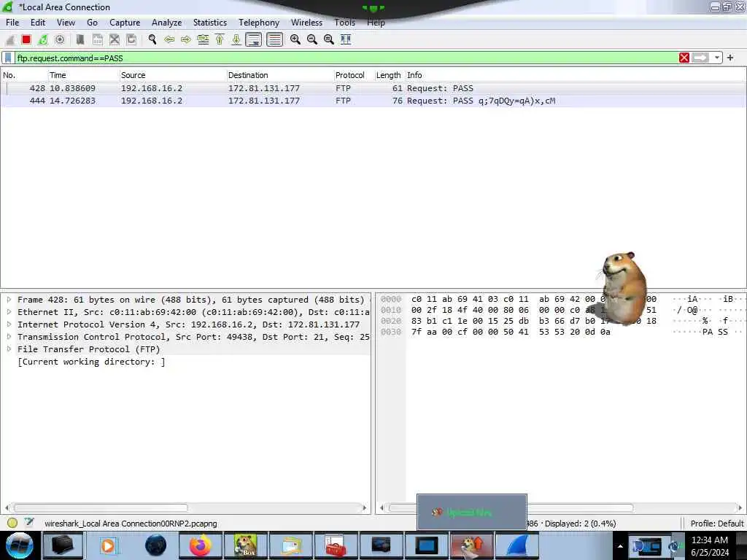
Task: Close this capture file from toolbar
Action: tap(115, 39)
